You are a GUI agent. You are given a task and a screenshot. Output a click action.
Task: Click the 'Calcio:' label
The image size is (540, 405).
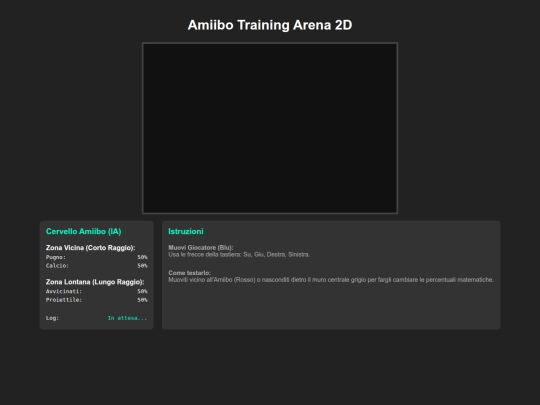click(57, 266)
